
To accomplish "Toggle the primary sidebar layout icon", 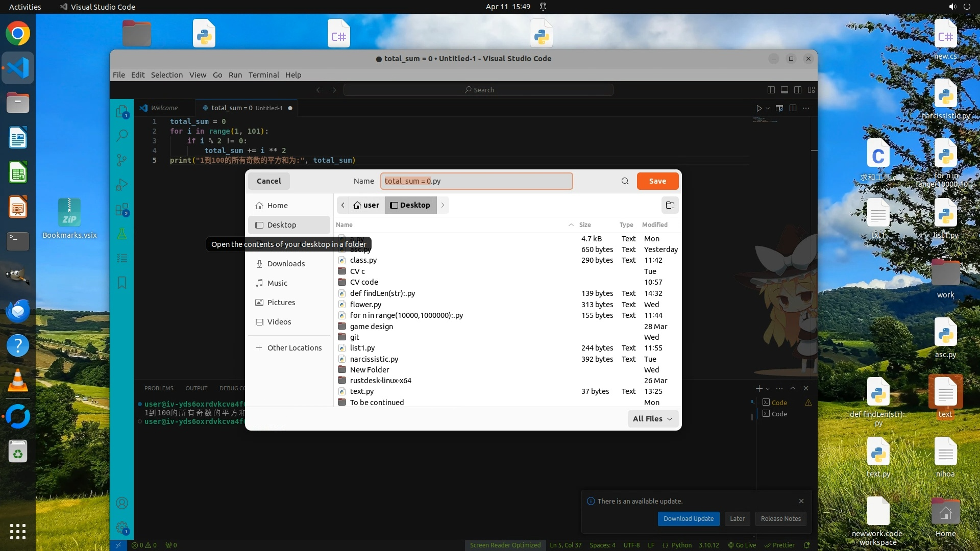I will click(771, 90).
